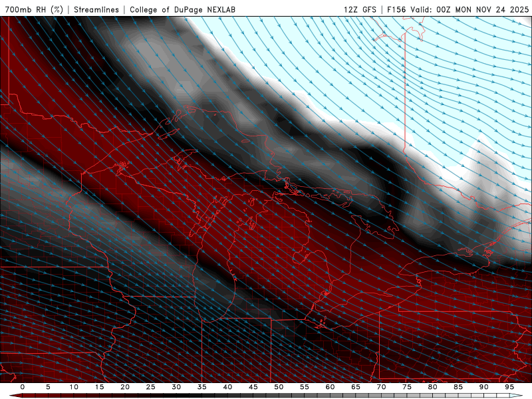Image resolution: width=532 pixels, height=399 pixels.
Task: Click the "70" color scale label
Action: point(381,387)
